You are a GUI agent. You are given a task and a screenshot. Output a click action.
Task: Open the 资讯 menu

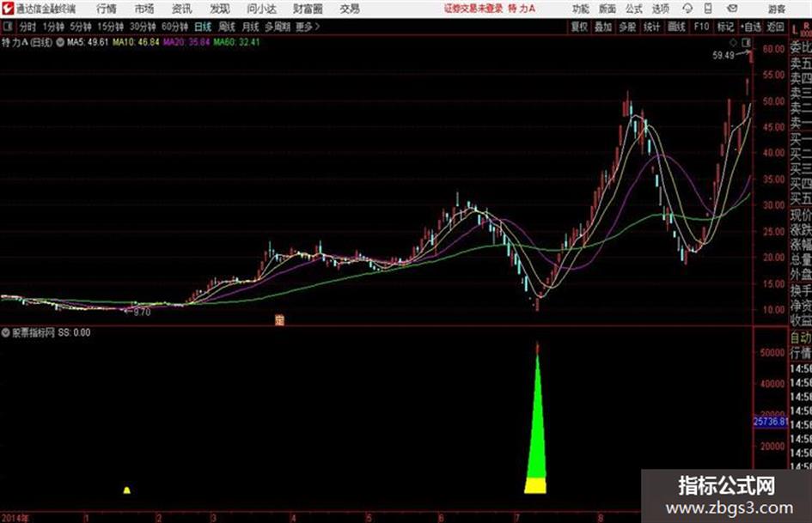182,9
